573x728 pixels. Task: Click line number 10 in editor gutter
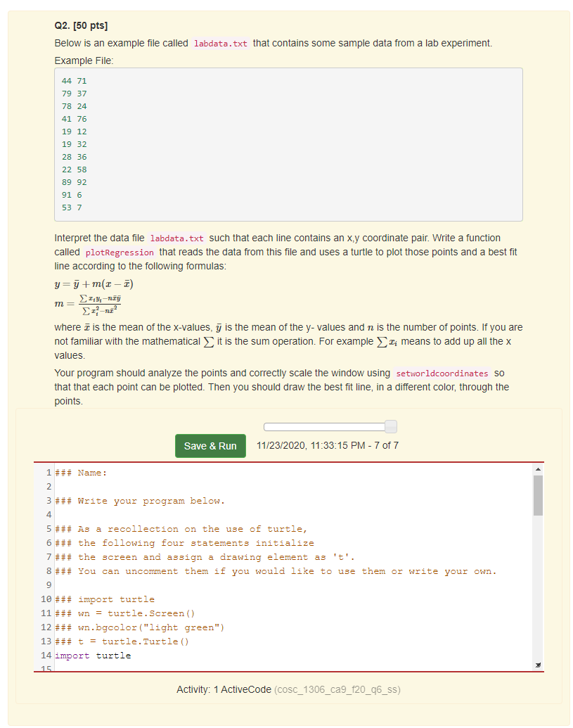(46, 599)
